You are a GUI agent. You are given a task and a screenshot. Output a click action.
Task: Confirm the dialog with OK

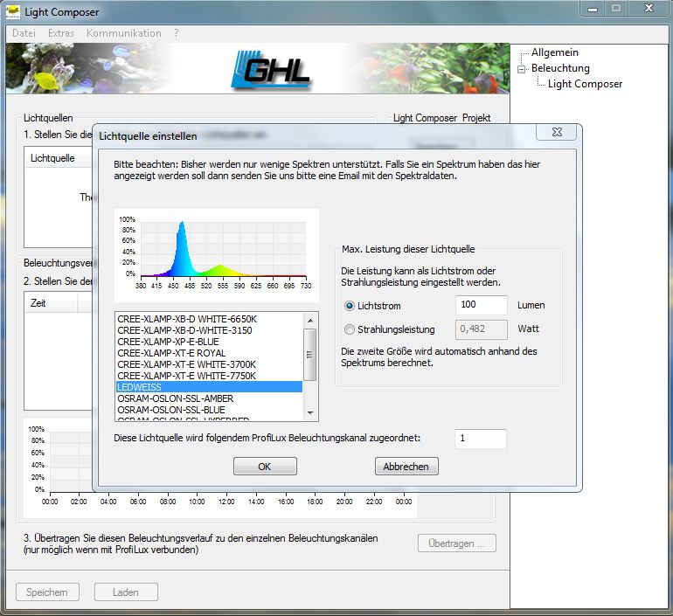click(x=265, y=467)
